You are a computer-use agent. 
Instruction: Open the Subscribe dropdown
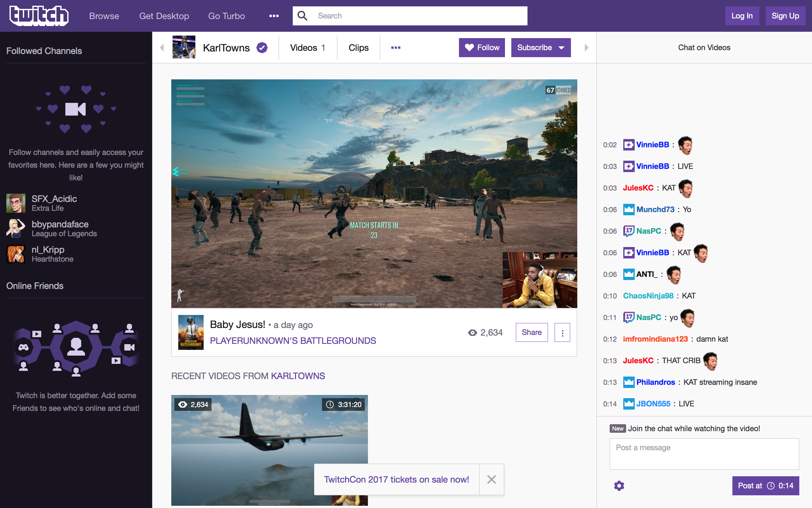click(541, 48)
